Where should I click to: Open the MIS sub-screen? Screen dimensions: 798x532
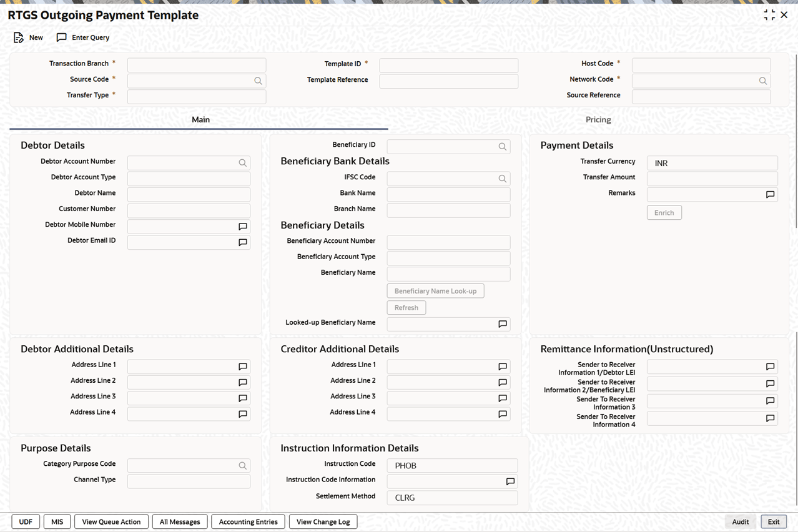pyautogui.click(x=57, y=522)
